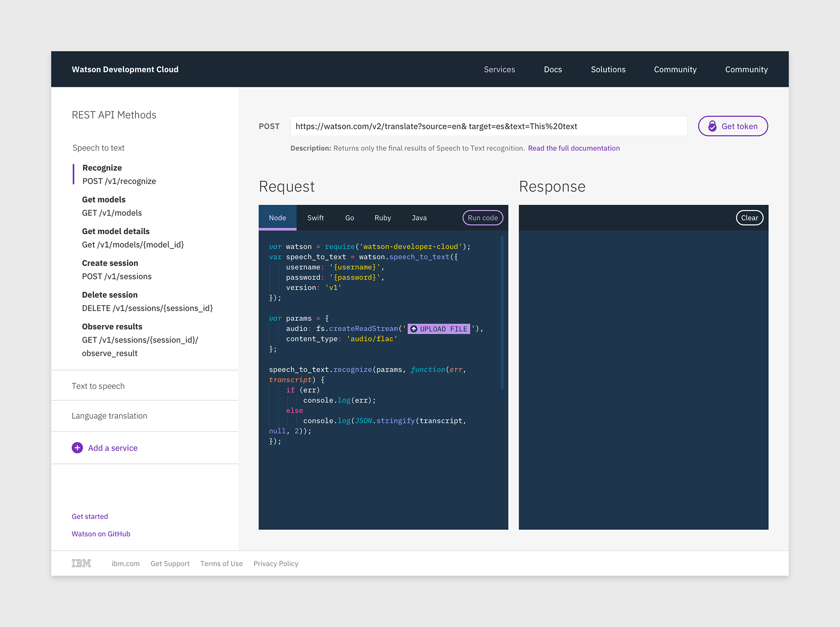Click the lock icon in Get token
Screen dimensions: 840x627
(x=712, y=126)
